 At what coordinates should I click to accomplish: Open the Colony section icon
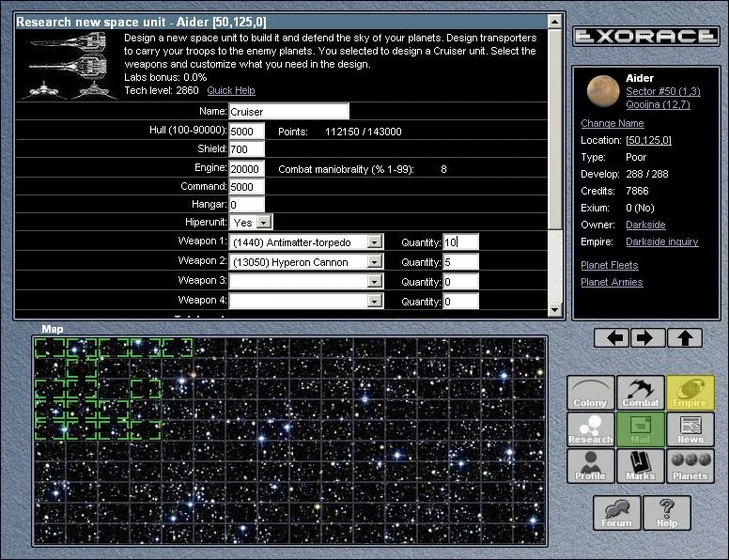pos(591,393)
